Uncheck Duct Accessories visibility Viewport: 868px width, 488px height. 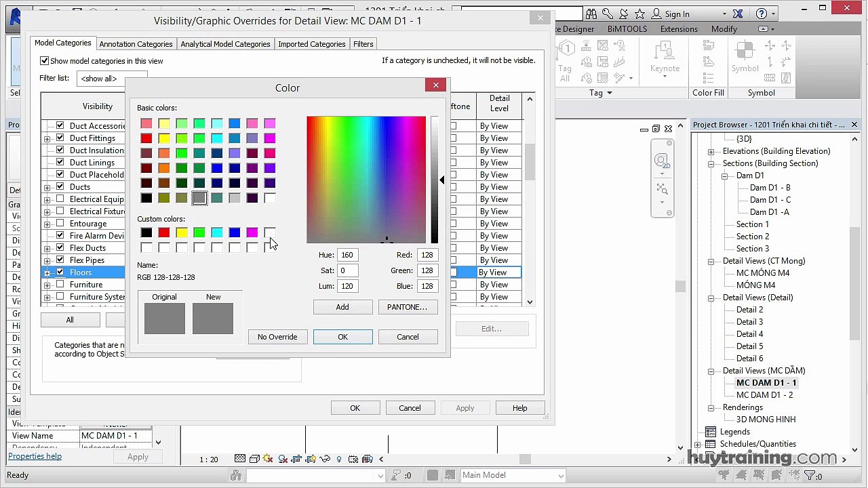60,125
